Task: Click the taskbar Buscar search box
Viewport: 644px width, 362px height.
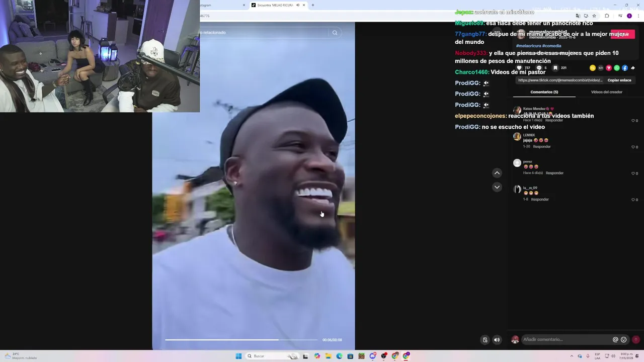Action: click(272, 356)
